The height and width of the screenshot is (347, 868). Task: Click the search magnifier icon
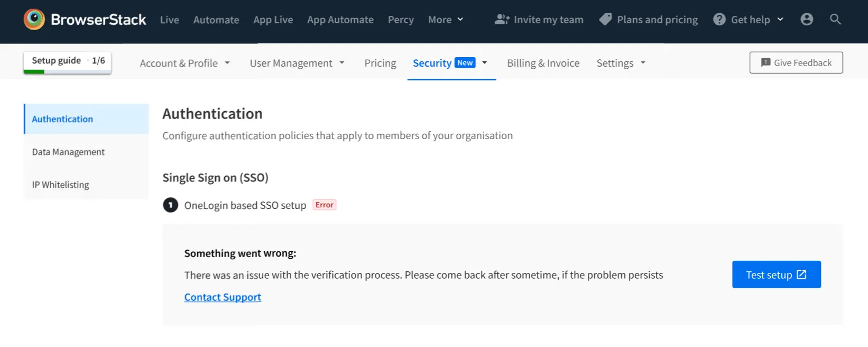click(x=835, y=20)
